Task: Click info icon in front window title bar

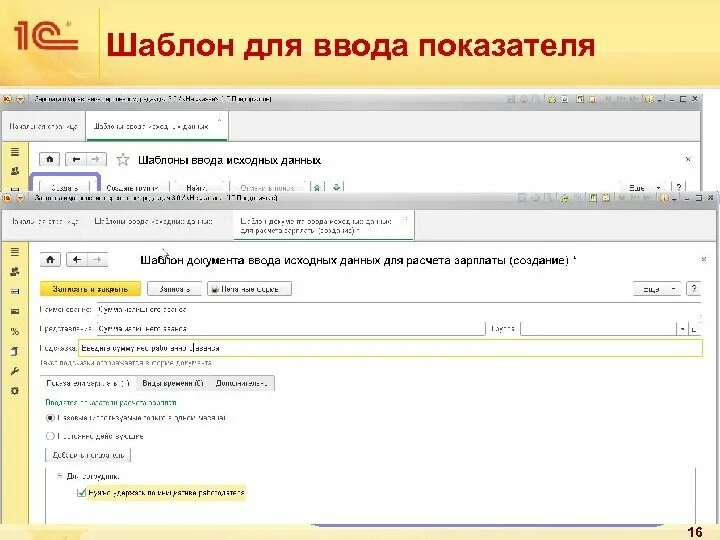Action: [664, 198]
